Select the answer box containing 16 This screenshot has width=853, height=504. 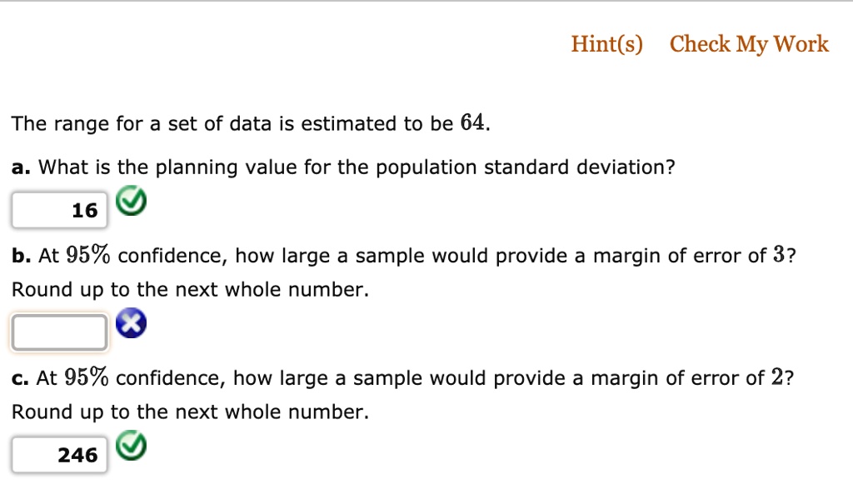[58, 210]
